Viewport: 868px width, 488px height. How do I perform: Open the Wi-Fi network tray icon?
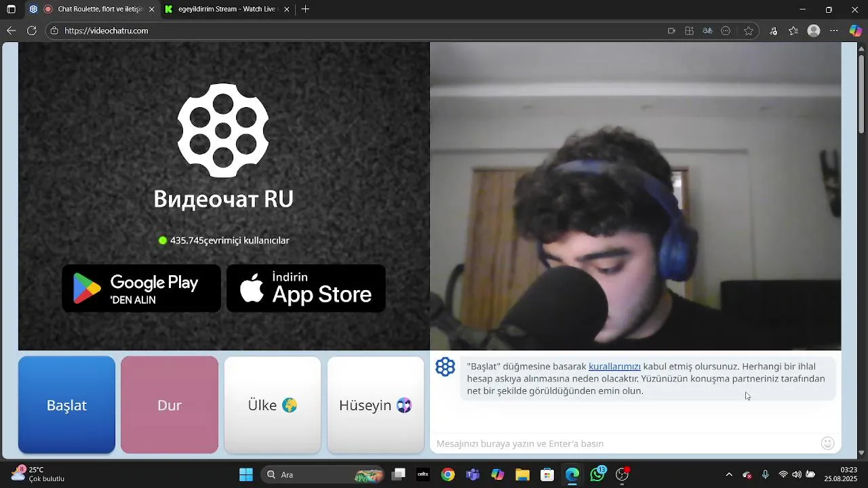point(783,474)
